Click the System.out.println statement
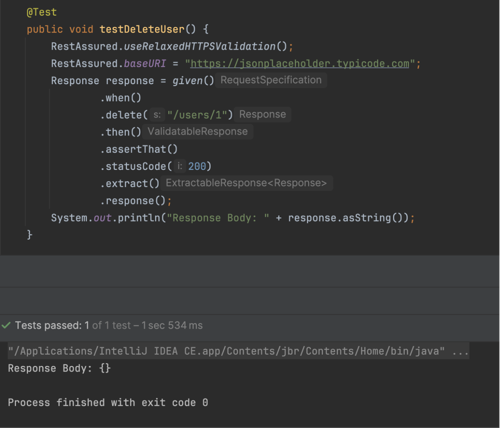Screen dimensions: 500x428 [233, 218]
